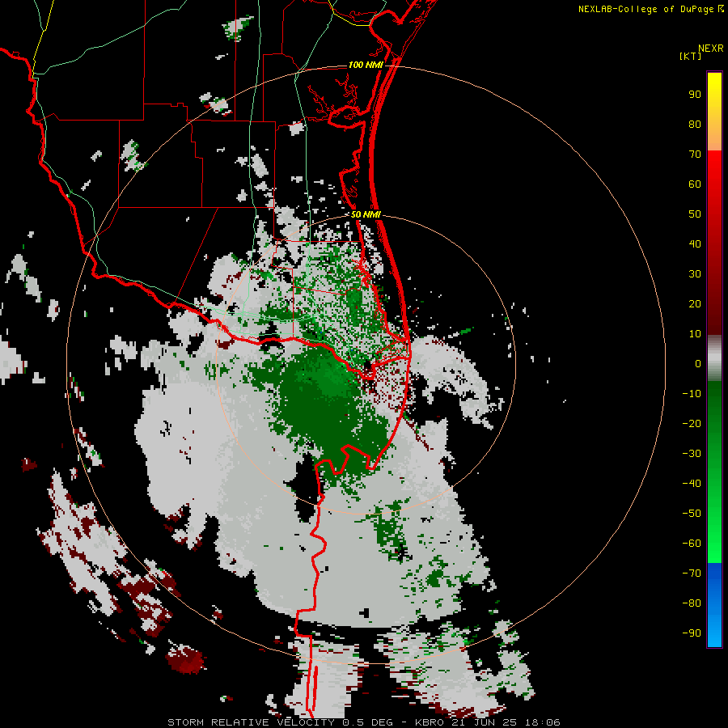Click the -20 value on velocity scale
Image resolution: width=728 pixels, height=728 pixels.
point(692,423)
